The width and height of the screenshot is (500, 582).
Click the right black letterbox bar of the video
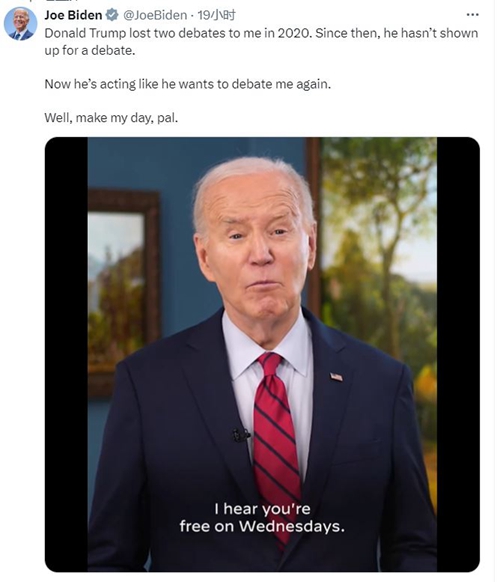pyautogui.click(x=458, y=354)
